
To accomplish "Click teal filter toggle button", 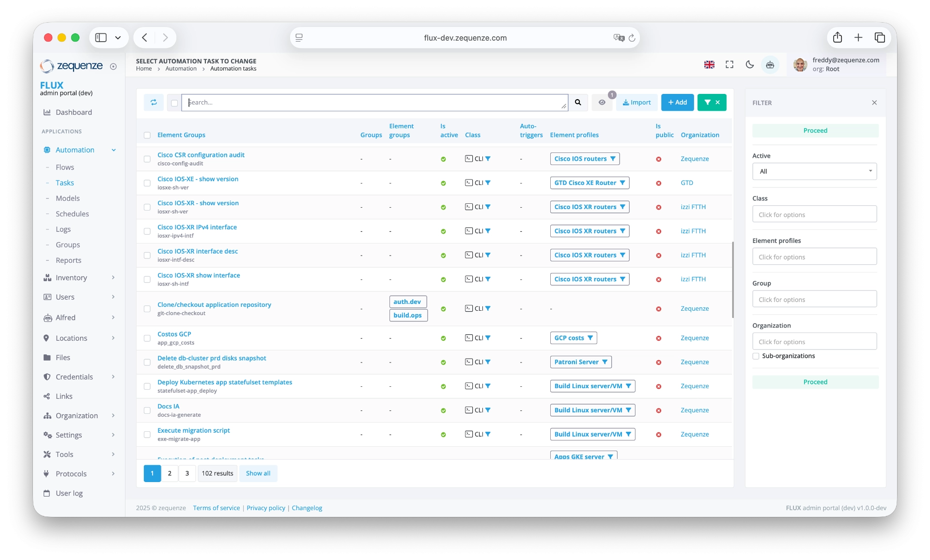I will (712, 102).
